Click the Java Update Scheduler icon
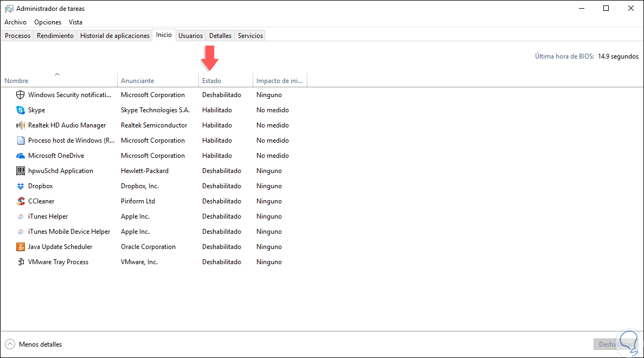Image resolution: width=644 pixels, height=358 pixels. [20, 247]
